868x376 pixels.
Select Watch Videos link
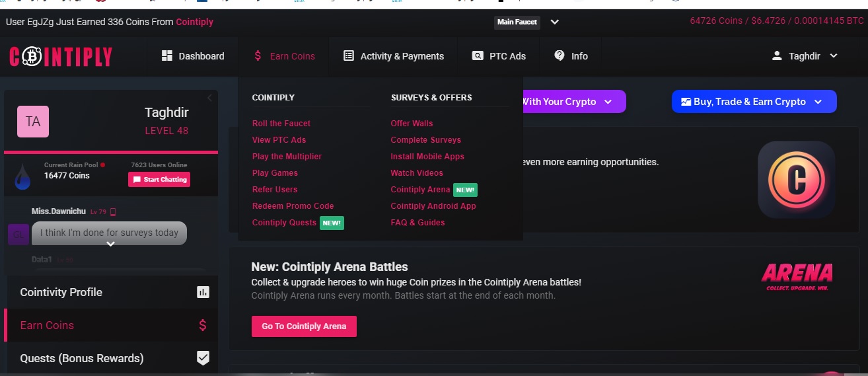click(417, 173)
